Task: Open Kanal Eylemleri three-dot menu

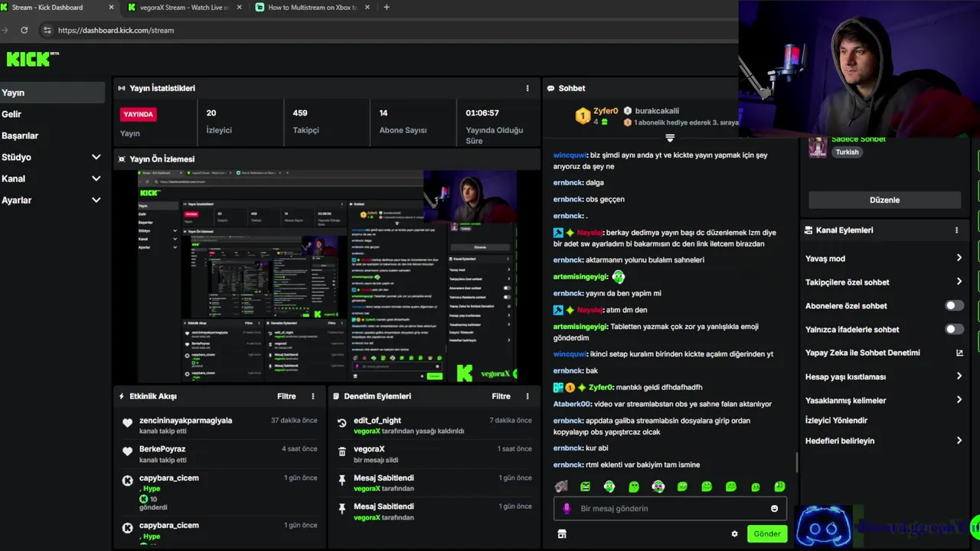Action: click(x=956, y=230)
